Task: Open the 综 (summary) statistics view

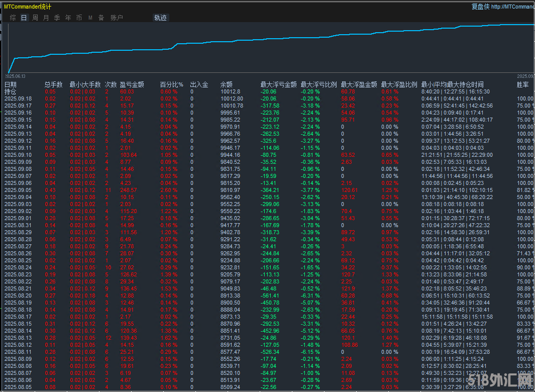Action: click(x=13, y=17)
